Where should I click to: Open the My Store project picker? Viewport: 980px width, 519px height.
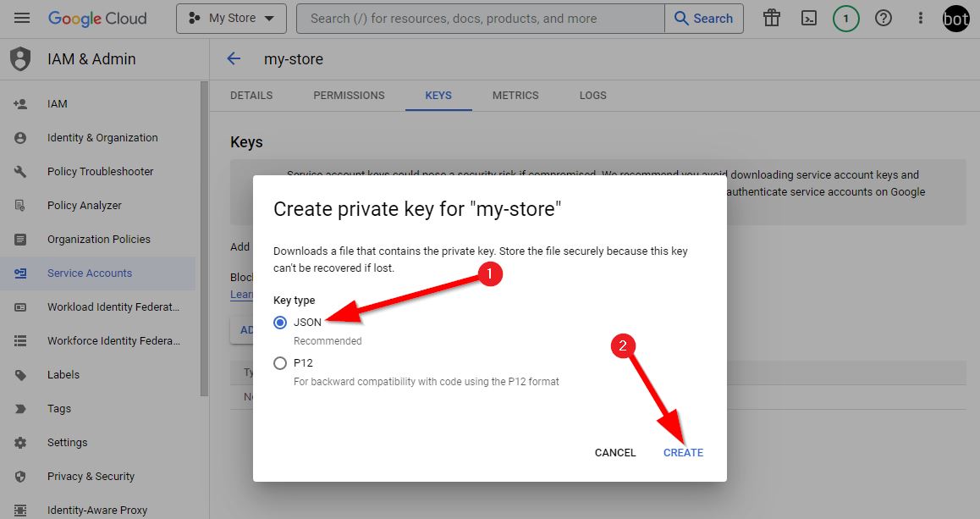point(230,18)
